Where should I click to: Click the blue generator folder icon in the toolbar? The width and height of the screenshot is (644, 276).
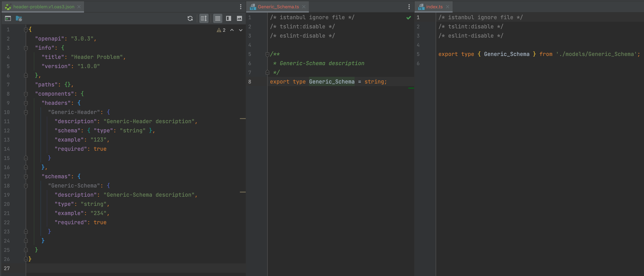[x=19, y=18]
